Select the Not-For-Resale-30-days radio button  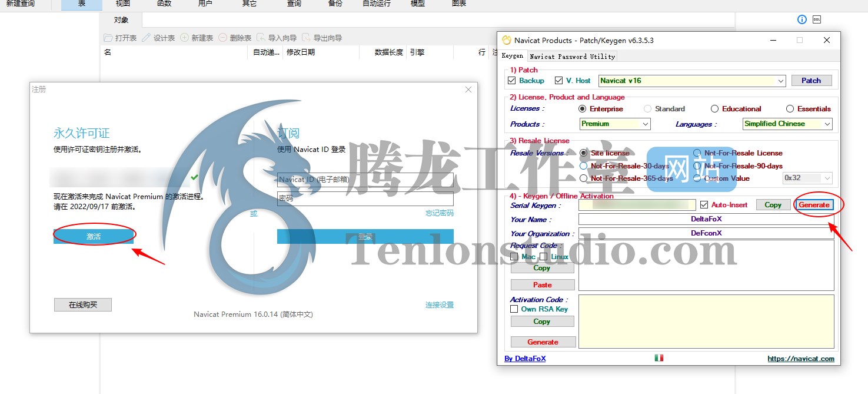[x=584, y=166]
